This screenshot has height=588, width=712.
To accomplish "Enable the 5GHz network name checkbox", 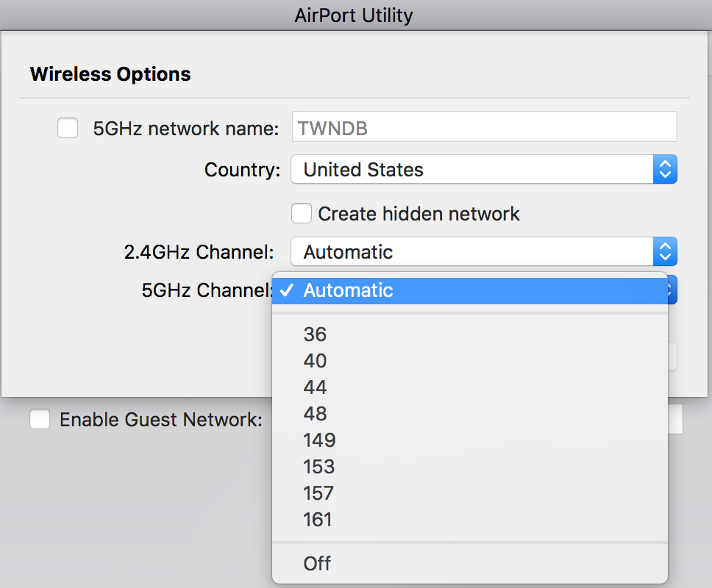I will tap(68, 129).
